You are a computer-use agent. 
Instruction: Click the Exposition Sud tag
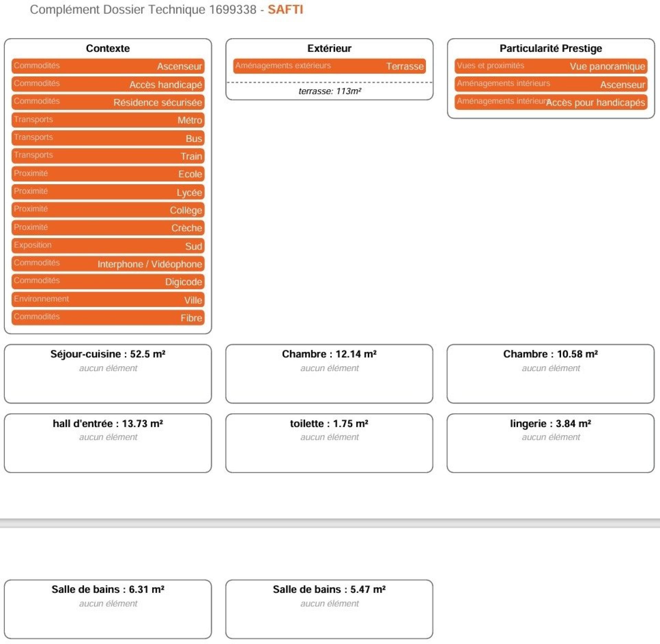[108, 246]
